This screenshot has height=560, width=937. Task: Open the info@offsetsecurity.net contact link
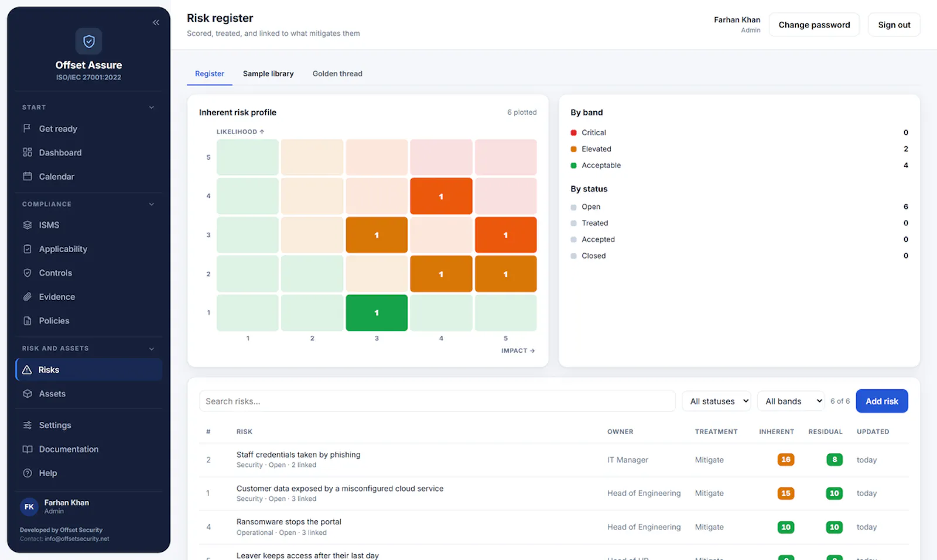[77, 539]
